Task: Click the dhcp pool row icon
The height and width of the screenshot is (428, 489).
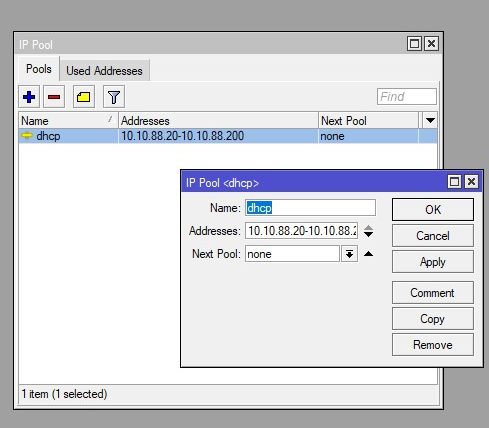Action: click(27, 136)
